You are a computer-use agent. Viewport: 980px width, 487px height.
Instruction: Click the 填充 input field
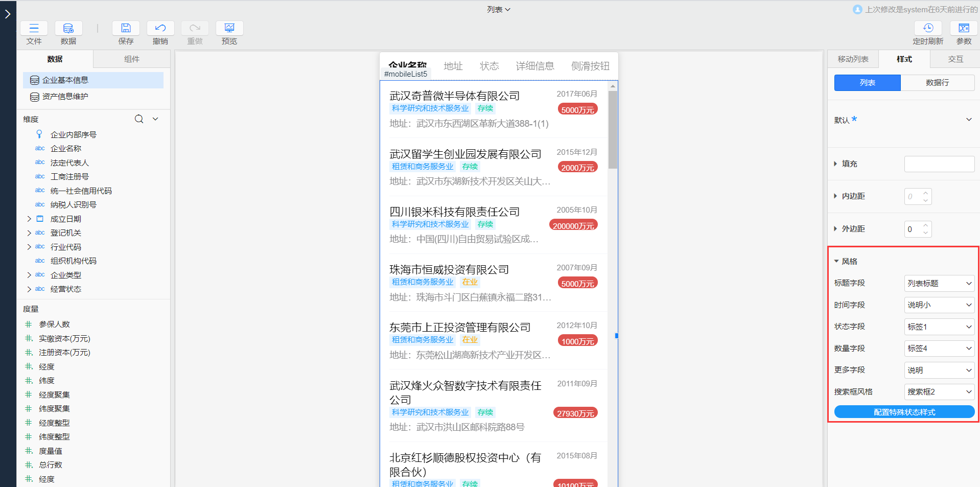939,164
